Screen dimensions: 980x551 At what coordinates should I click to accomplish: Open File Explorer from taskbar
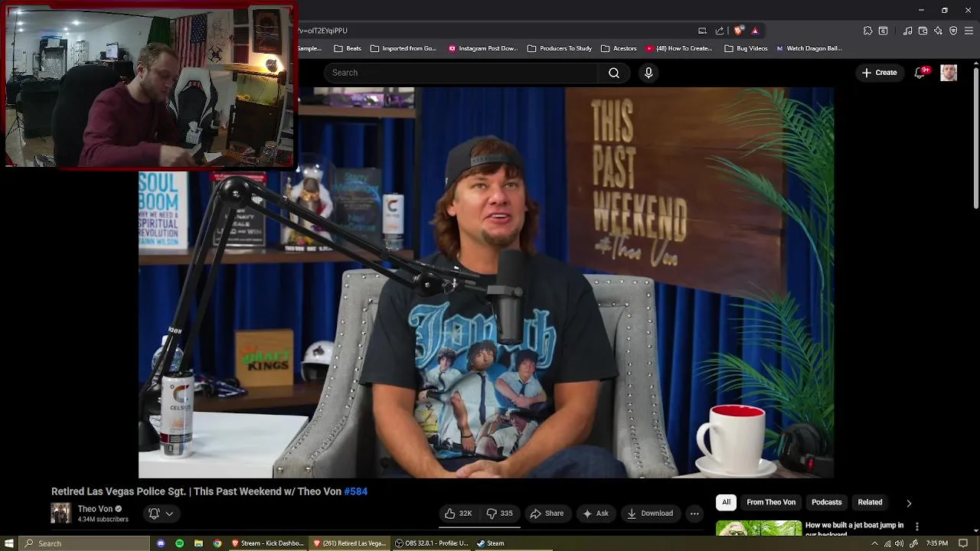pyautogui.click(x=198, y=543)
